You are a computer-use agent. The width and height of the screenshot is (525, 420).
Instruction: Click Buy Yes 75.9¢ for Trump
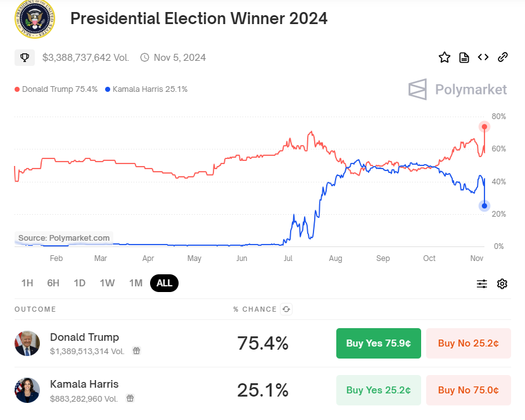coord(378,343)
